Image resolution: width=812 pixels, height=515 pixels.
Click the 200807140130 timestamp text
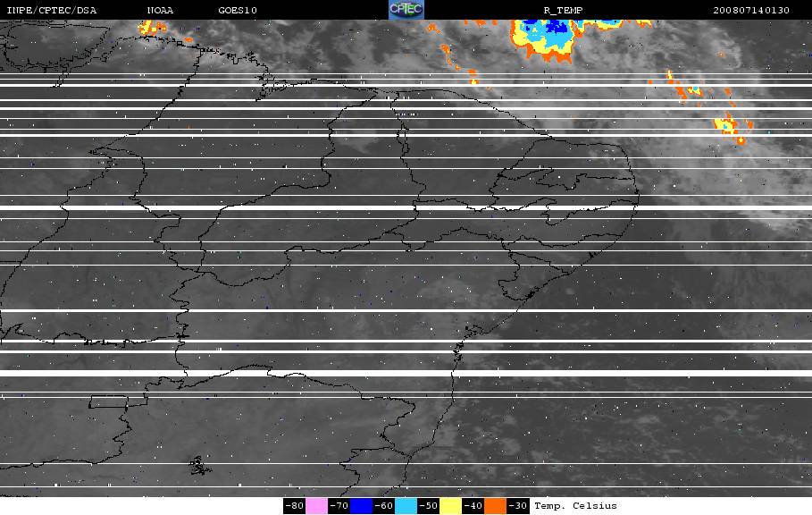pyautogui.click(x=751, y=11)
